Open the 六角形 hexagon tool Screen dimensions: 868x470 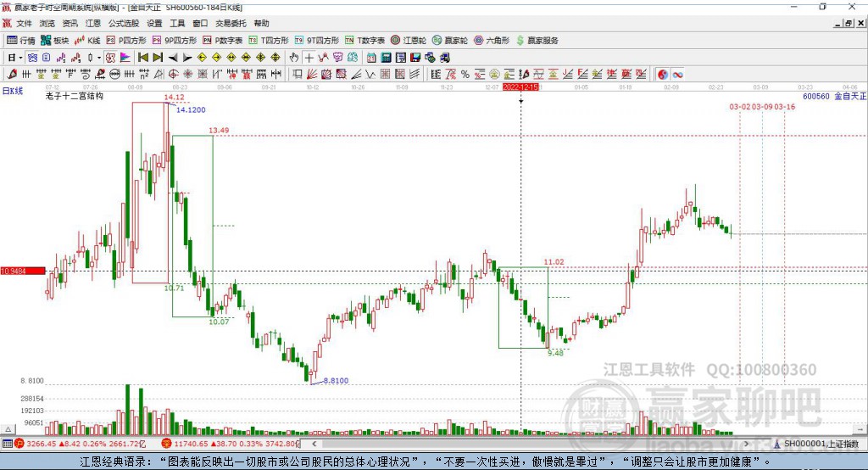(x=492, y=41)
